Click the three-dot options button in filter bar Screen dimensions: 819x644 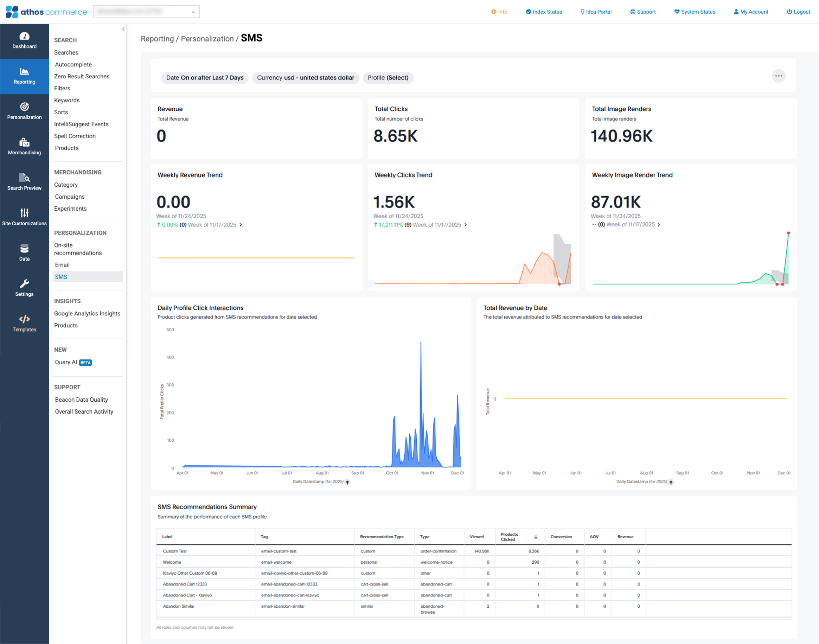[x=778, y=76]
